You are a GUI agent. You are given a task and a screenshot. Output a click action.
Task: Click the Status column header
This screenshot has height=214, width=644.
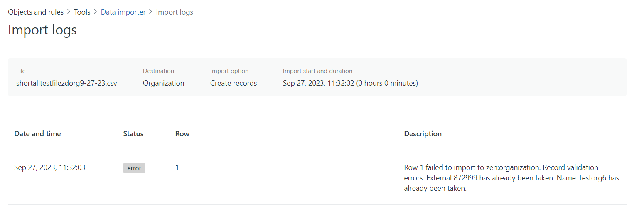pos(133,134)
